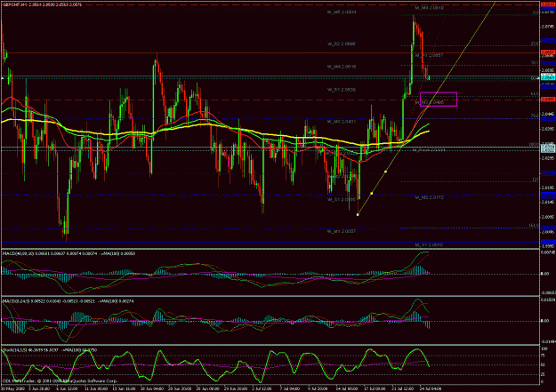The width and height of the screenshot is (556, 392).
Task: Click the MACD(40,80,10) indicator label
Action: click(x=68, y=253)
